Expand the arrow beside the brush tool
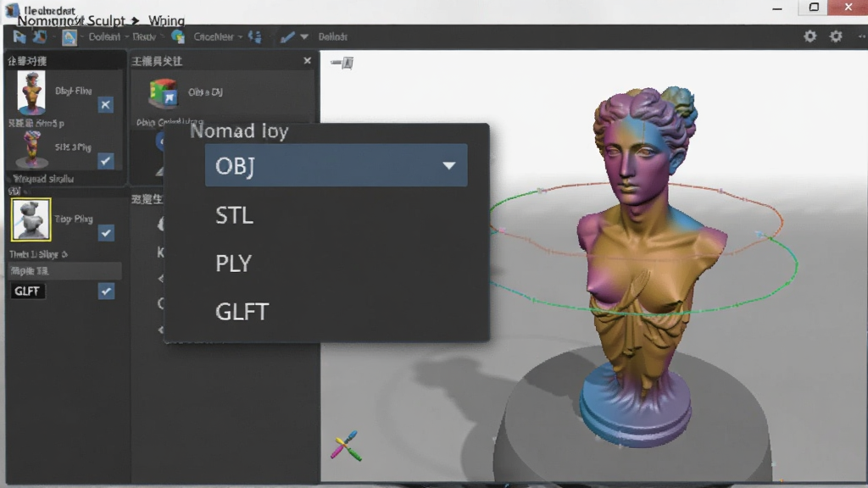This screenshot has width=868, height=488. (x=304, y=37)
